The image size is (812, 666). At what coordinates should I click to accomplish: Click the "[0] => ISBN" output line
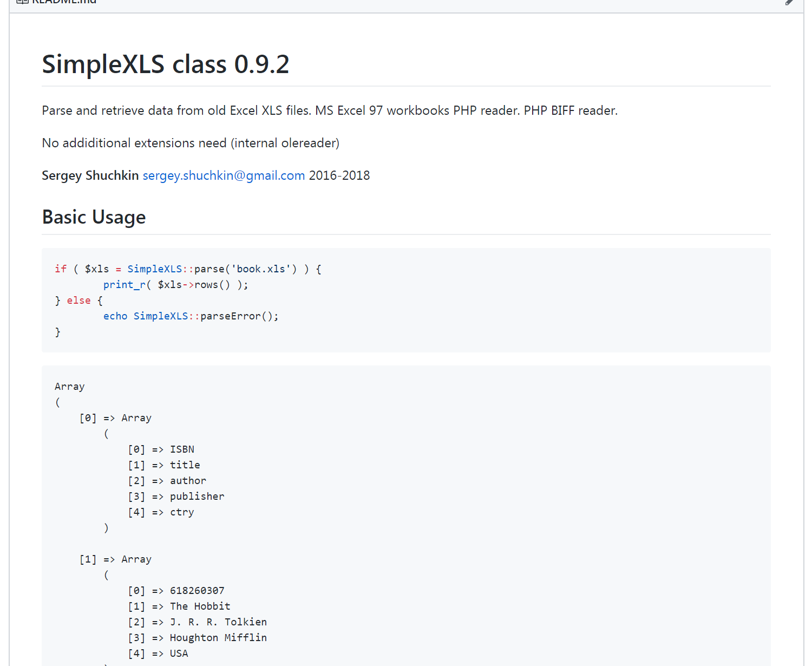[161, 449]
